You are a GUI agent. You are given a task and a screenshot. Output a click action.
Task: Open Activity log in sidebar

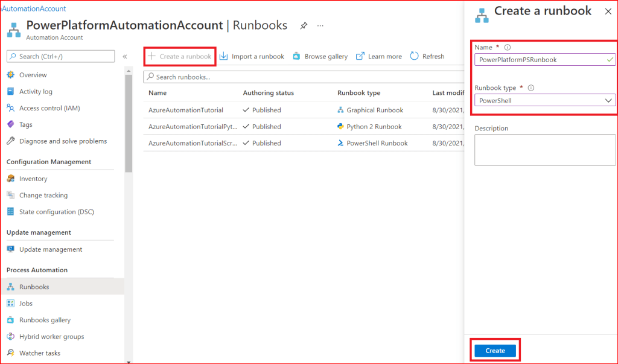pyautogui.click(x=36, y=92)
